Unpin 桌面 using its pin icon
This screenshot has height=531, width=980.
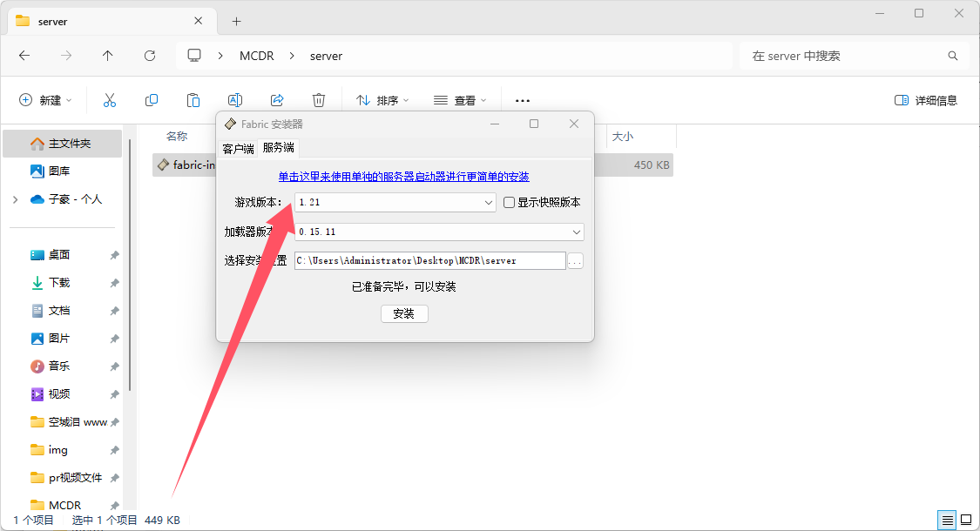(x=114, y=255)
